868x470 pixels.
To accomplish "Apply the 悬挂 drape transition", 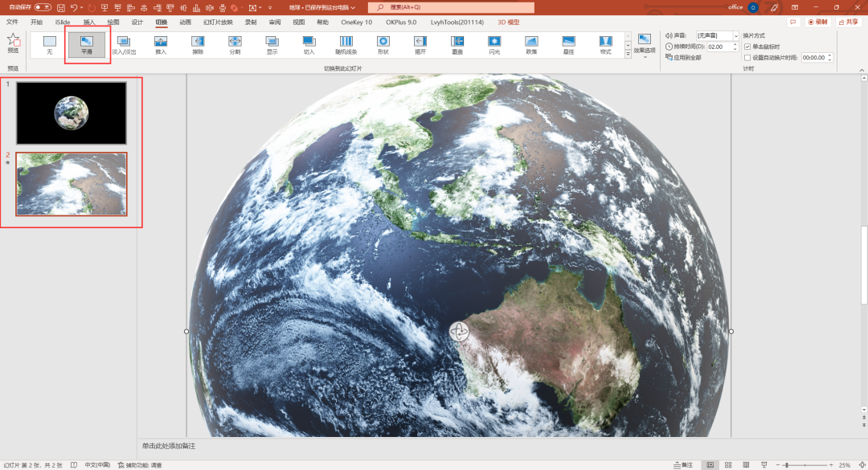I will tap(568, 45).
